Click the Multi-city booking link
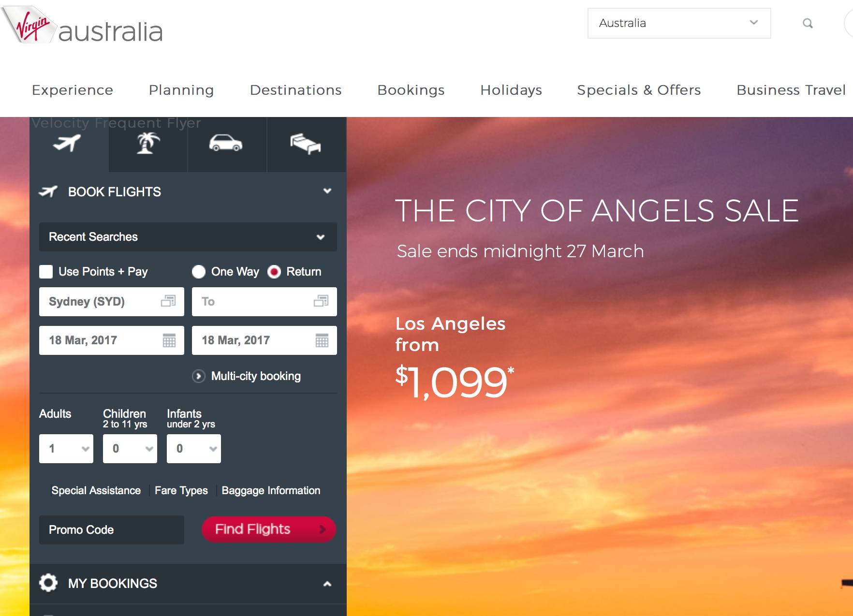Viewport: 853px width, 616px height. coord(256,376)
